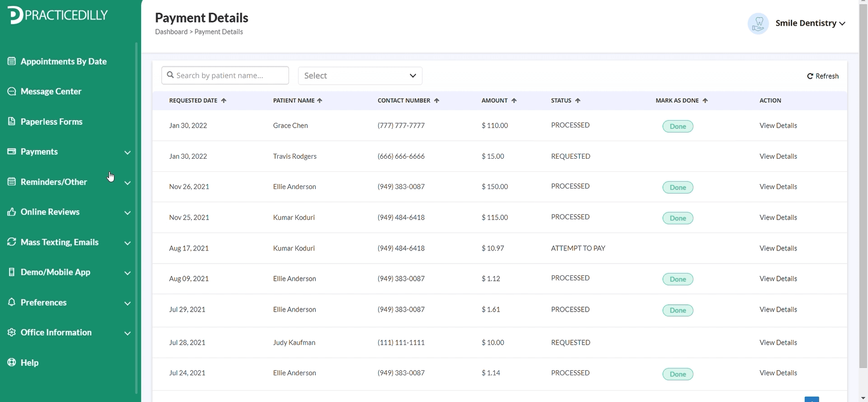Expand the Mass Texting, Emails chevron
Screen dimensions: 868x402
pos(128,243)
